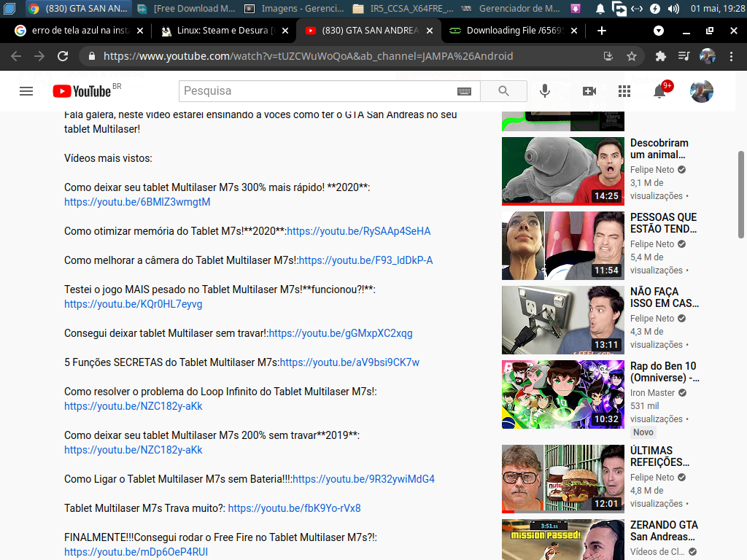Open the YouTube guide hamburger menu
The width and height of the screenshot is (747, 560).
point(26,91)
